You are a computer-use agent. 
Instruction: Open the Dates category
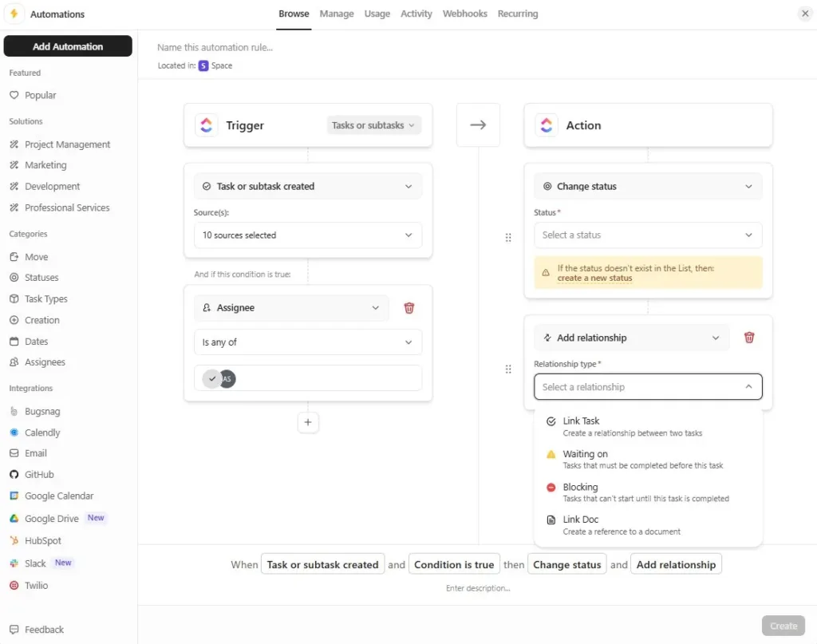point(29,342)
